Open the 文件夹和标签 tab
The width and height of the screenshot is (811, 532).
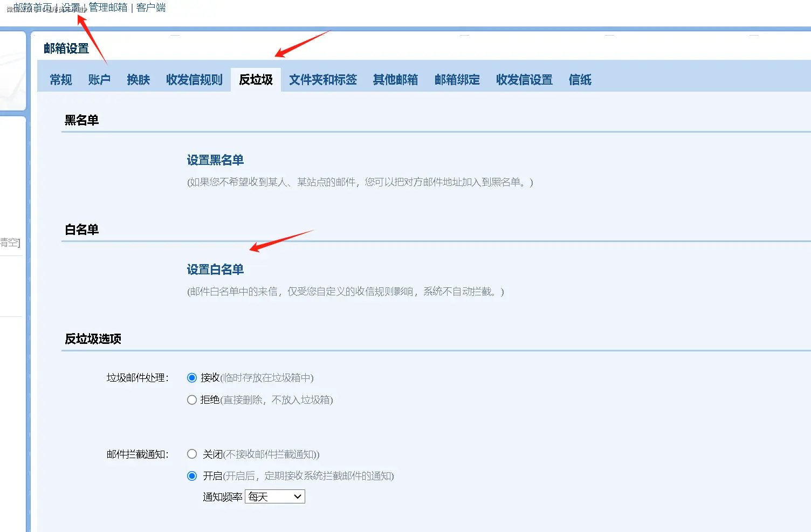322,80
